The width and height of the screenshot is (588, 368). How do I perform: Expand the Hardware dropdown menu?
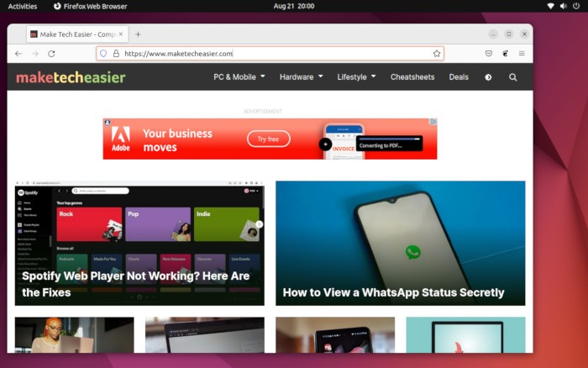(301, 77)
